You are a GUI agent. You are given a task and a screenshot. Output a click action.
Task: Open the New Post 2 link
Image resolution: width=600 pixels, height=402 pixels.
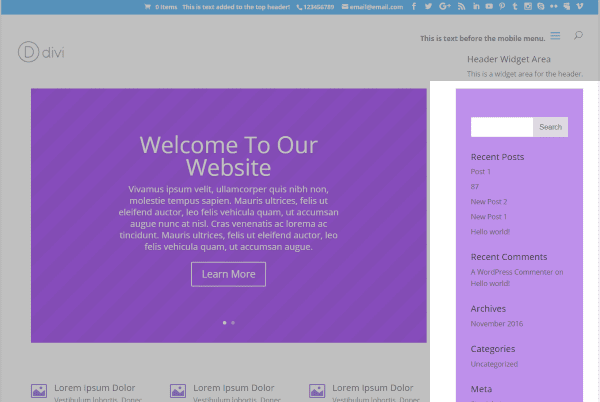tap(489, 202)
